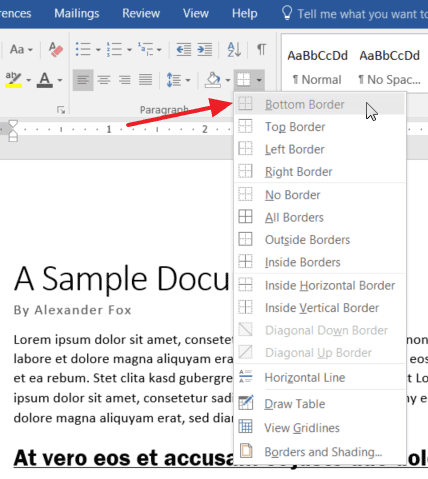Open the Line Spacing dropdown arrow
The image size is (428, 479).
click(188, 80)
